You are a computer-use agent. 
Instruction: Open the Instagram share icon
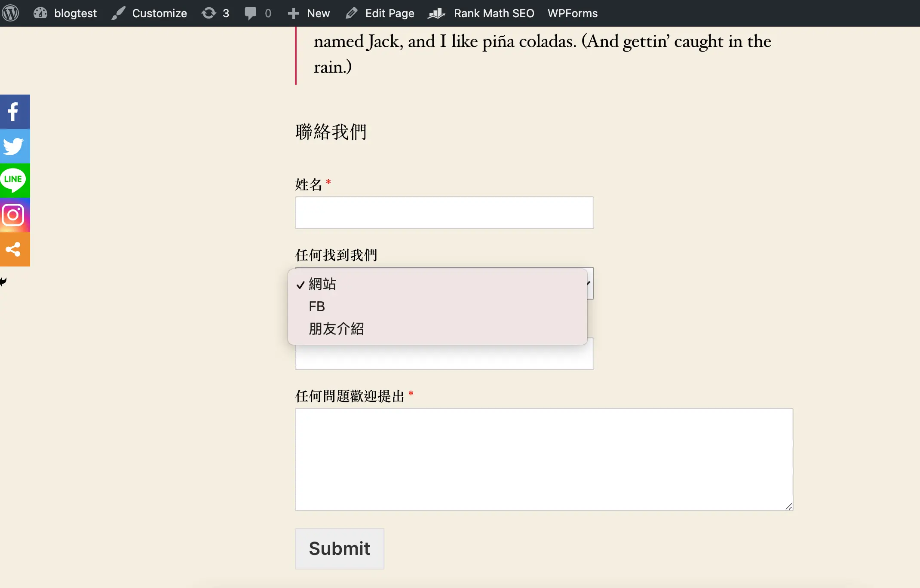pyautogui.click(x=15, y=215)
